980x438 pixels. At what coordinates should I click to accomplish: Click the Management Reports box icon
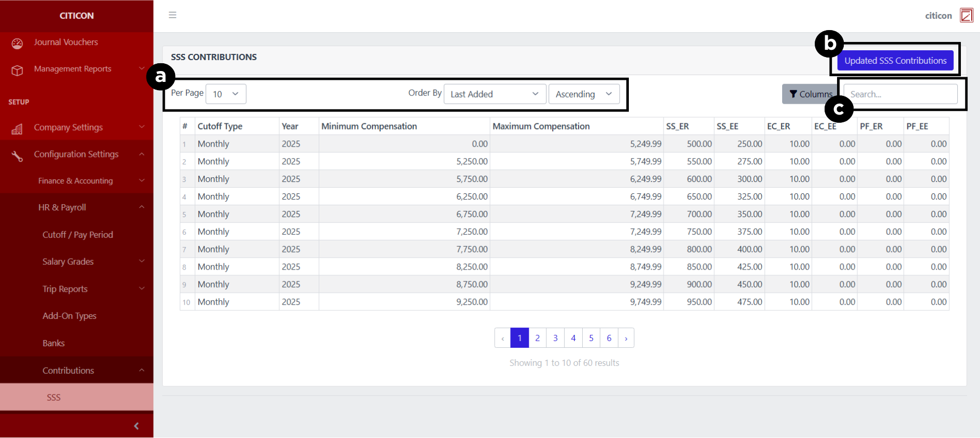tap(17, 70)
